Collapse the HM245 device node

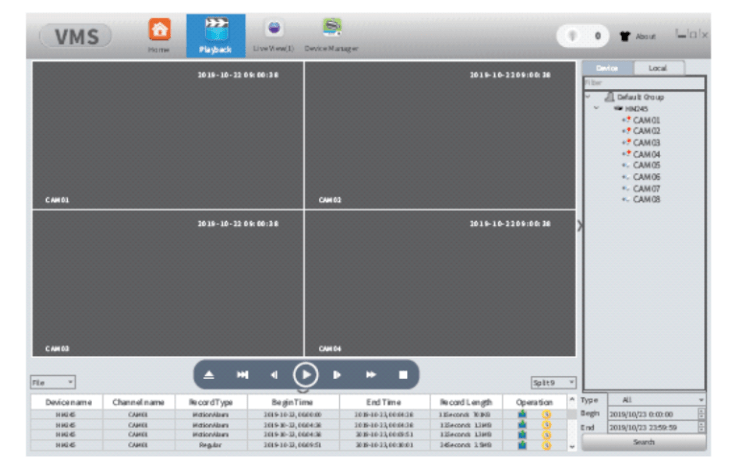tap(597, 108)
